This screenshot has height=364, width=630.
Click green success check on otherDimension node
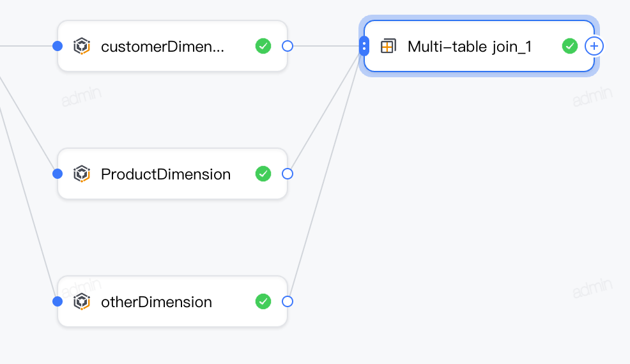pyautogui.click(x=263, y=301)
